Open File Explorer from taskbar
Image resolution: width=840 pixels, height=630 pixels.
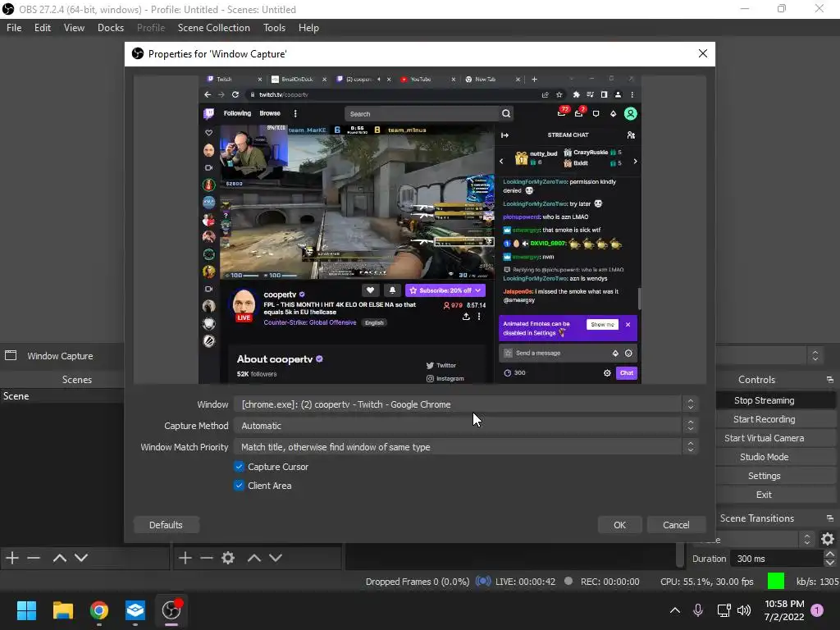(62, 610)
